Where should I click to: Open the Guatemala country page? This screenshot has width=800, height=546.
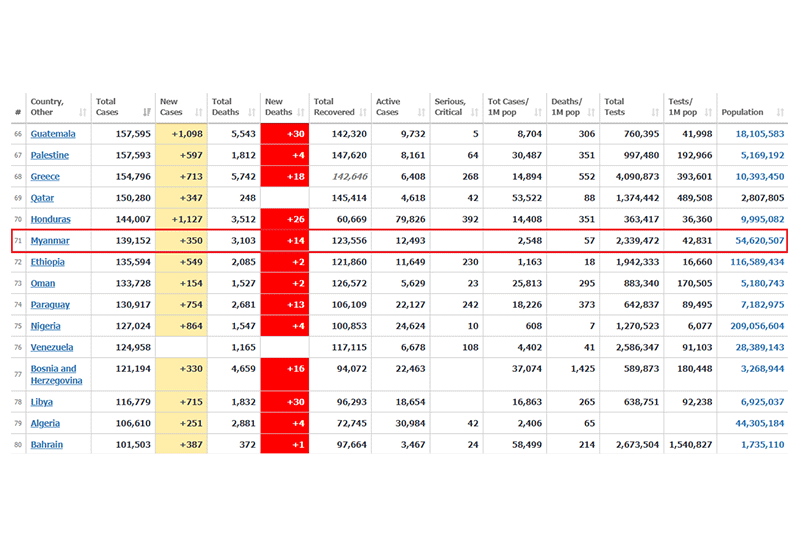[x=52, y=134]
